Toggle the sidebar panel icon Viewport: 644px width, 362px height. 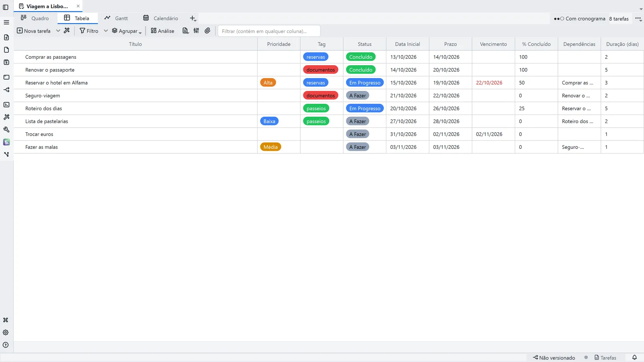[x=6, y=7]
